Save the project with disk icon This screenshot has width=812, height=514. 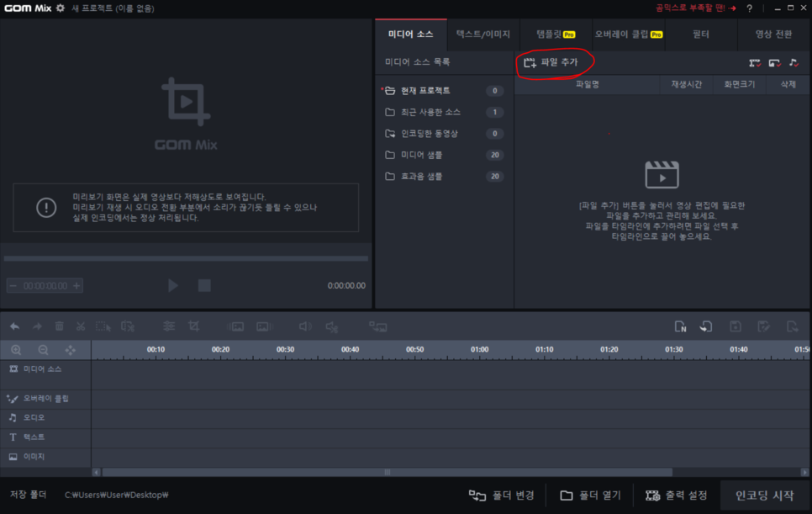point(736,326)
